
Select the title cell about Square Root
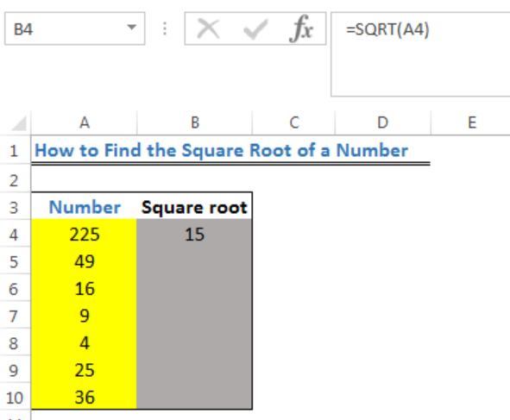pos(221,151)
